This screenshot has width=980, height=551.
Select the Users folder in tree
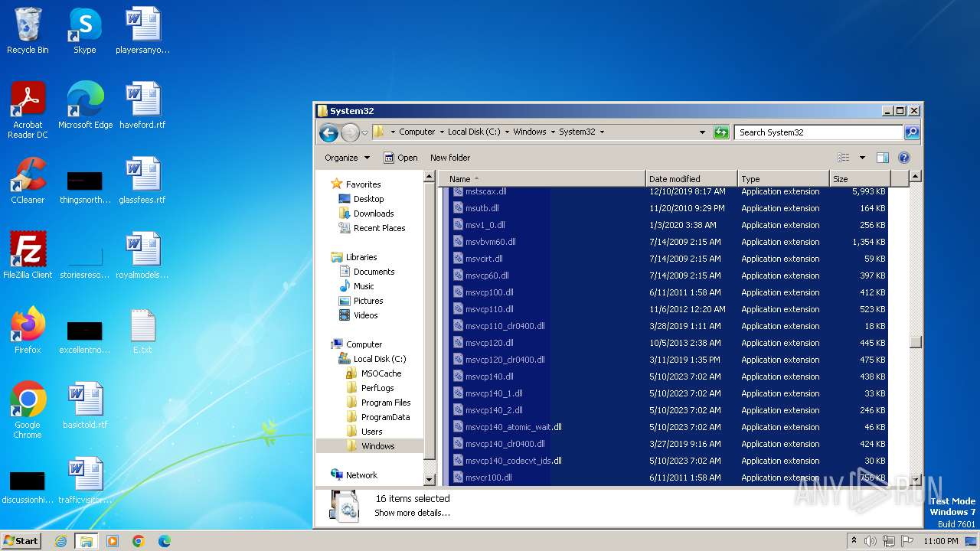(371, 432)
